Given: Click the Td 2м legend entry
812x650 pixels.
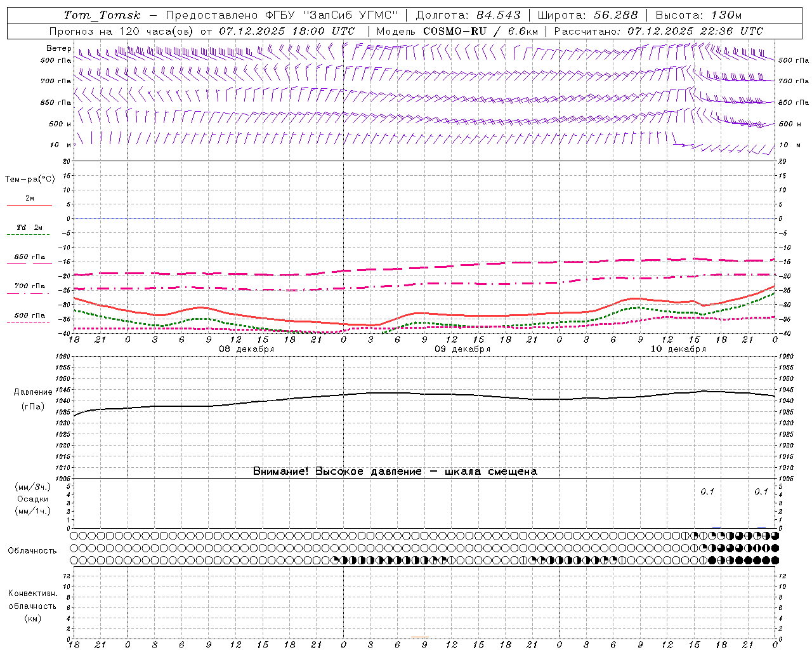Looking at the screenshot, I should pyautogui.click(x=29, y=227).
